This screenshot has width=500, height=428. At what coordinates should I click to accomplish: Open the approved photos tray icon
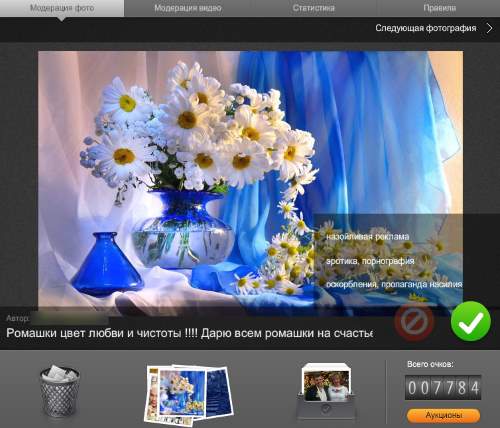coord(326,391)
